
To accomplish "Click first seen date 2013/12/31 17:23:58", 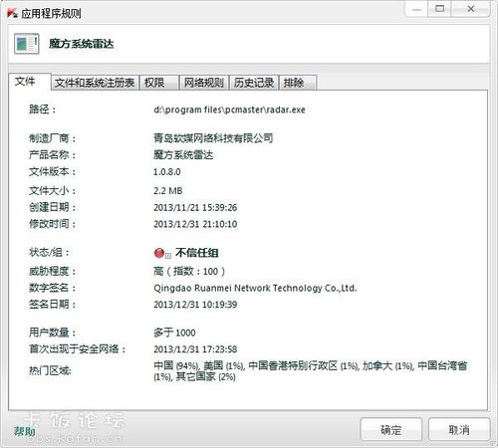I will click(x=195, y=349).
